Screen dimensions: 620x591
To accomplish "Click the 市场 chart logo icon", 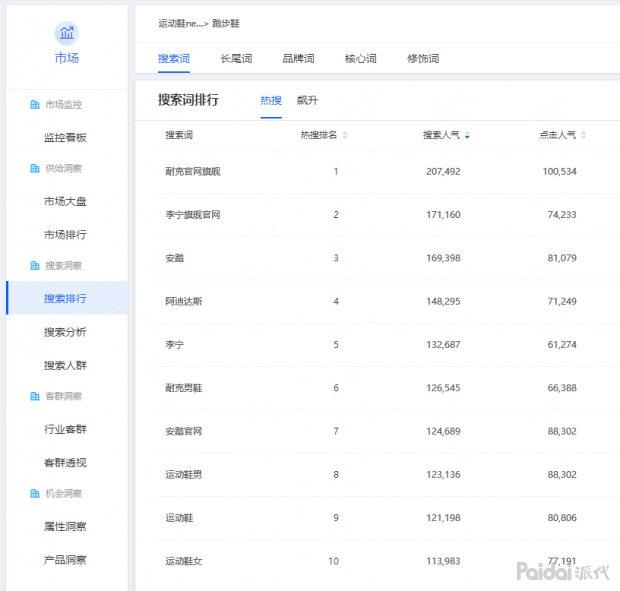I will click(x=66, y=34).
